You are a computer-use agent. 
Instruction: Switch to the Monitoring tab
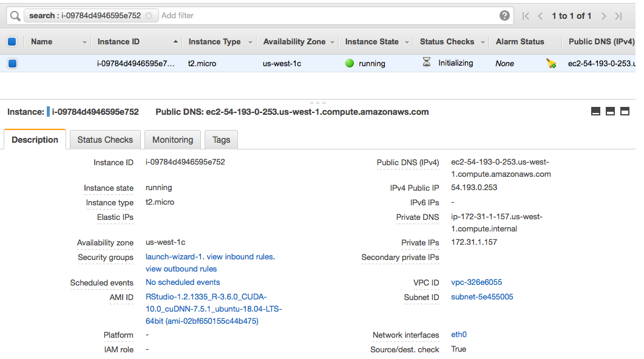(172, 140)
